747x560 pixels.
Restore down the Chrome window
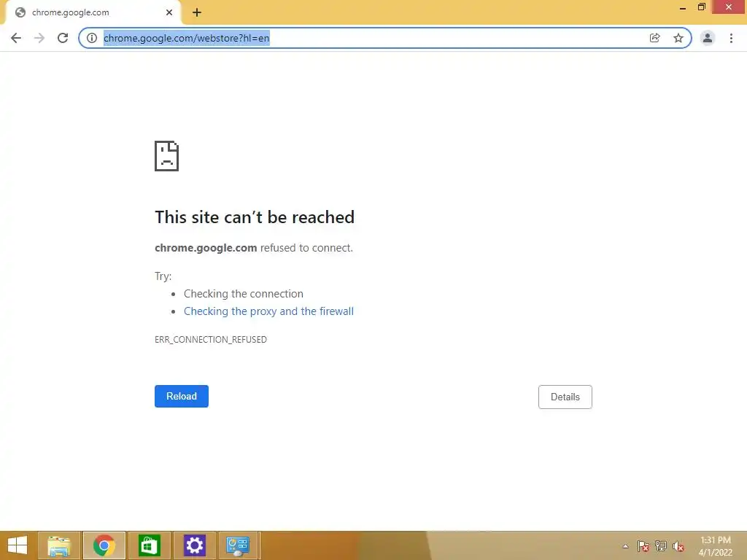[x=701, y=7]
